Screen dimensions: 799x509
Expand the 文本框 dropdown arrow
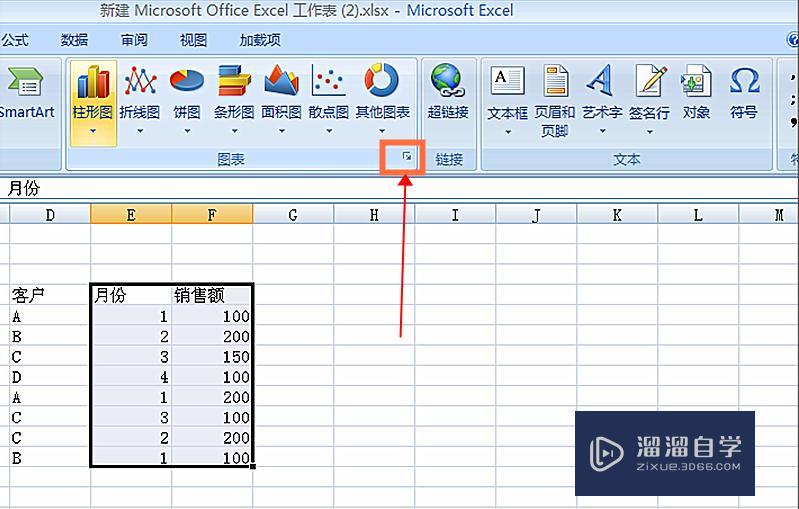tap(508, 132)
